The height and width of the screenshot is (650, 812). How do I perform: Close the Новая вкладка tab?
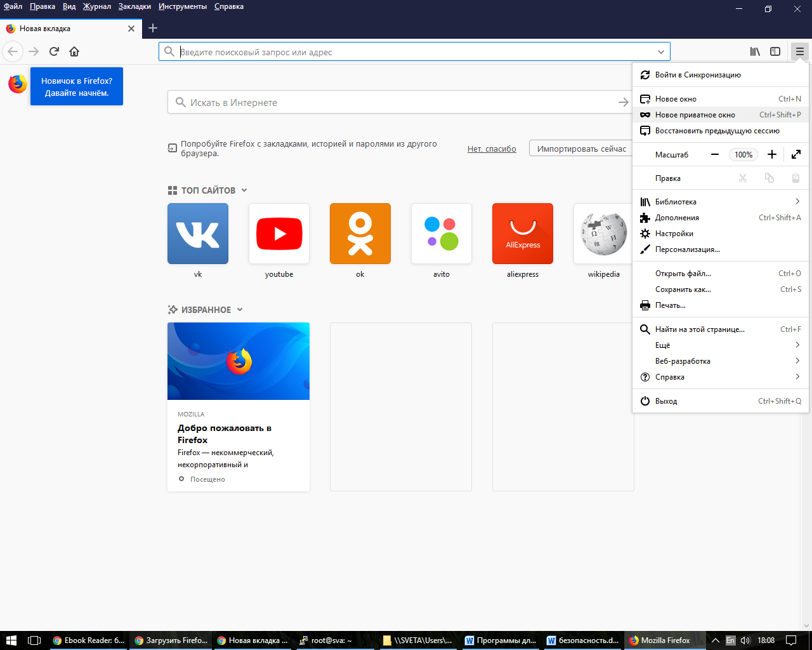pyautogui.click(x=131, y=29)
